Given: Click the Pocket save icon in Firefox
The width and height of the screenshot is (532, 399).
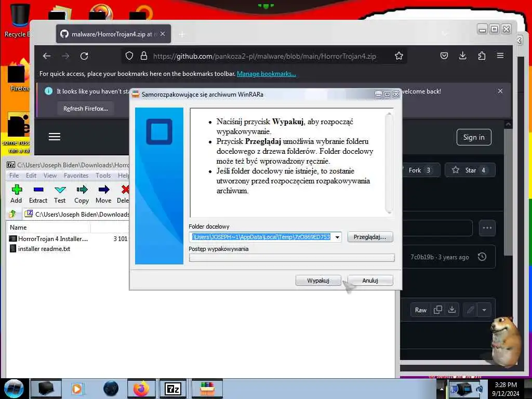Looking at the screenshot, I should click(444, 56).
